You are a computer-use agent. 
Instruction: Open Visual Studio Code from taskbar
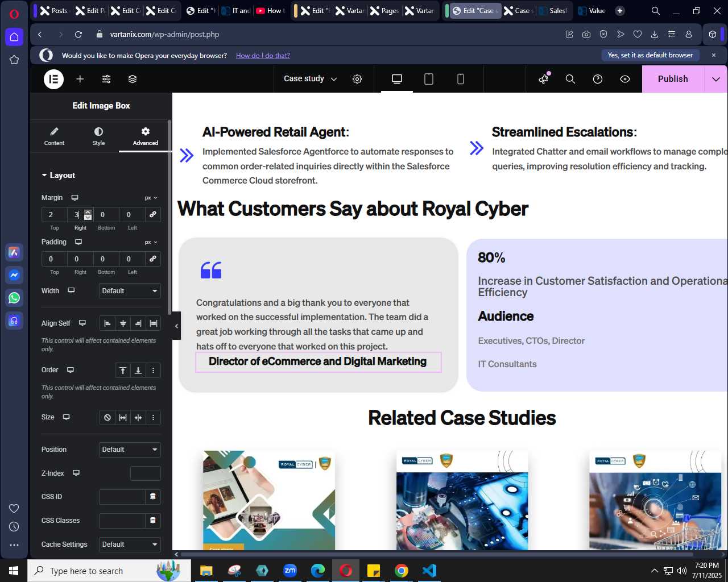click(429, 571)
